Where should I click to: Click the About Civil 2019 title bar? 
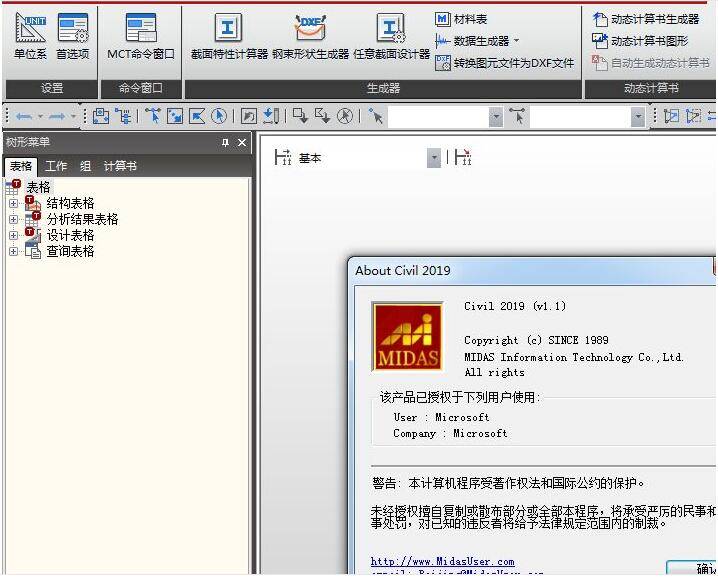click(531, 270)
